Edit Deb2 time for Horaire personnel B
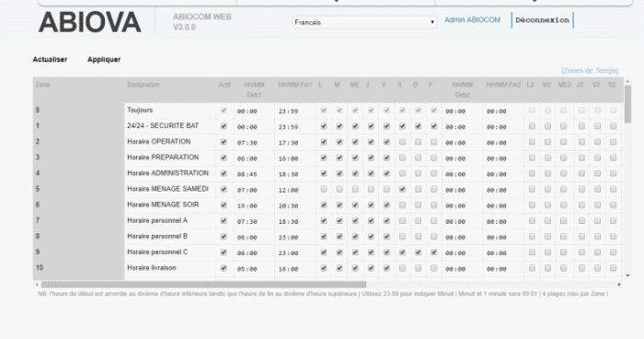 coord(462,237)
